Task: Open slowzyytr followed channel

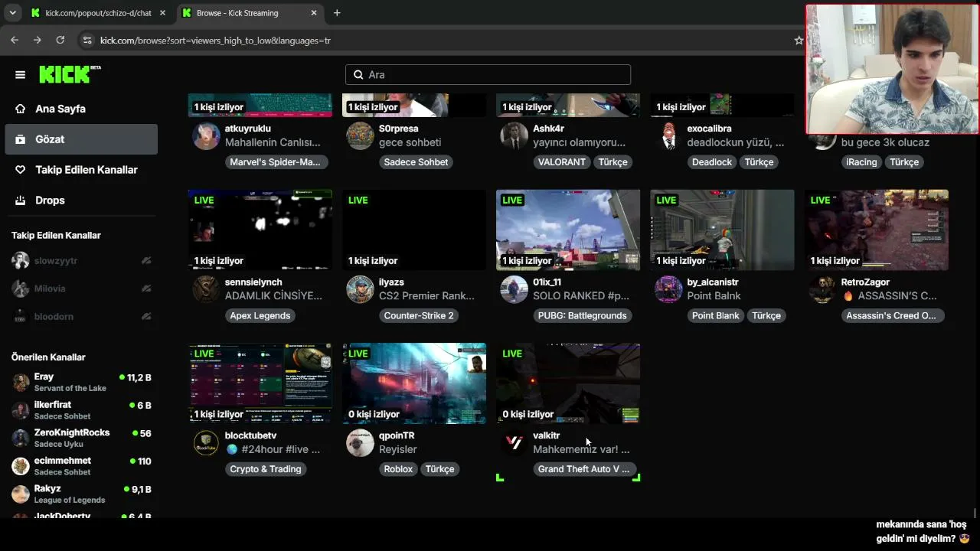Action: point(81,261)
